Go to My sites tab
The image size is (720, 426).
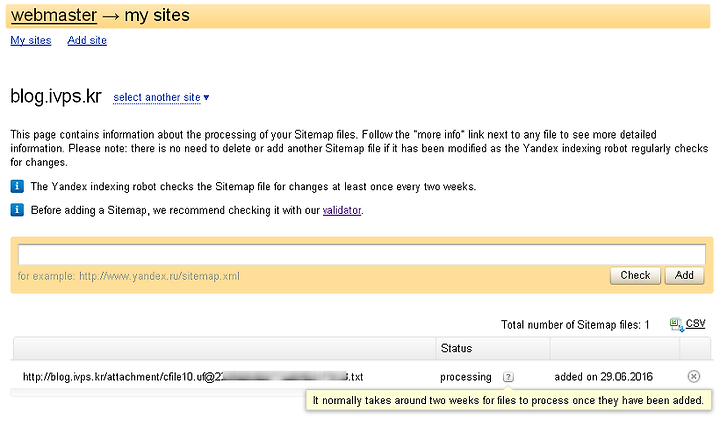tap(31, 40)
